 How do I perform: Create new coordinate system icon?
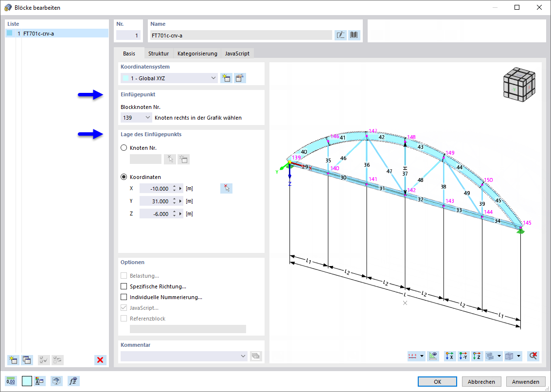pos(226,78)
